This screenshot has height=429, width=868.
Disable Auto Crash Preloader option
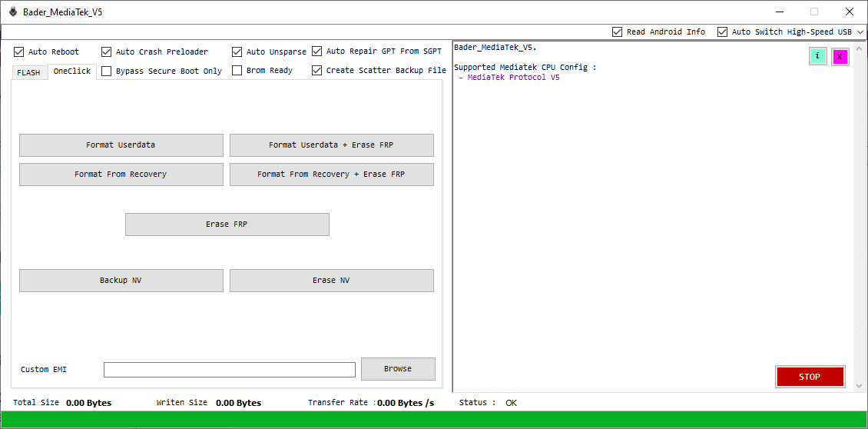[x=107, y=52]
